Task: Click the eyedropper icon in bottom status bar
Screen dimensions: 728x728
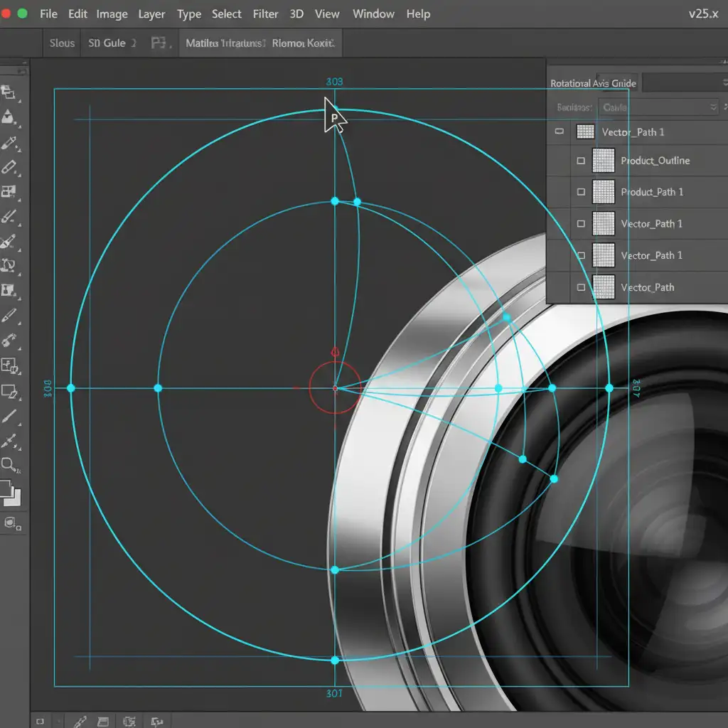Action: (80, 720)
